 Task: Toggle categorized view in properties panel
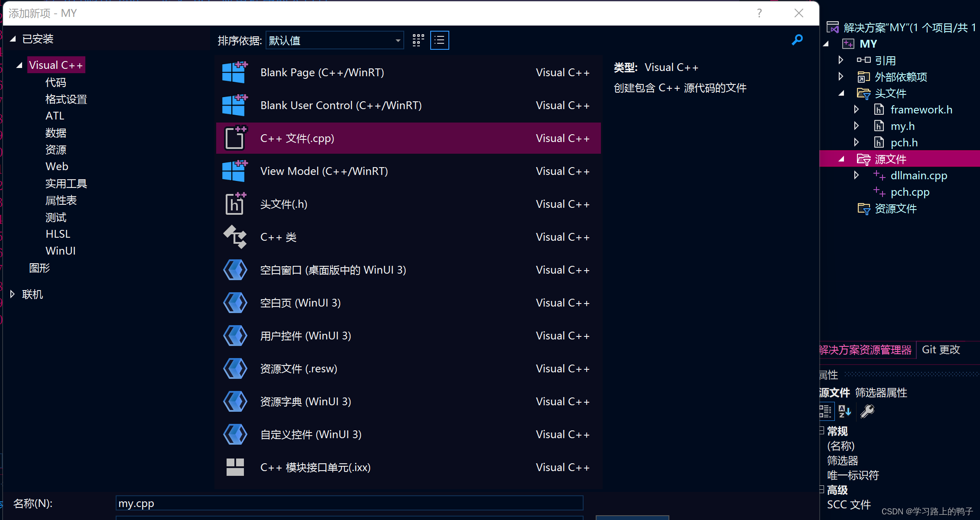coord(825,411)
